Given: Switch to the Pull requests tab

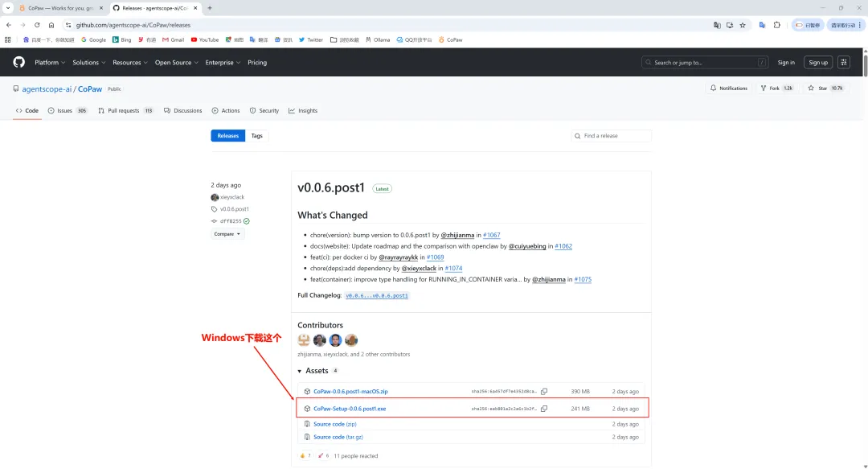Looking at the screenshot, I should pos(125,111).
